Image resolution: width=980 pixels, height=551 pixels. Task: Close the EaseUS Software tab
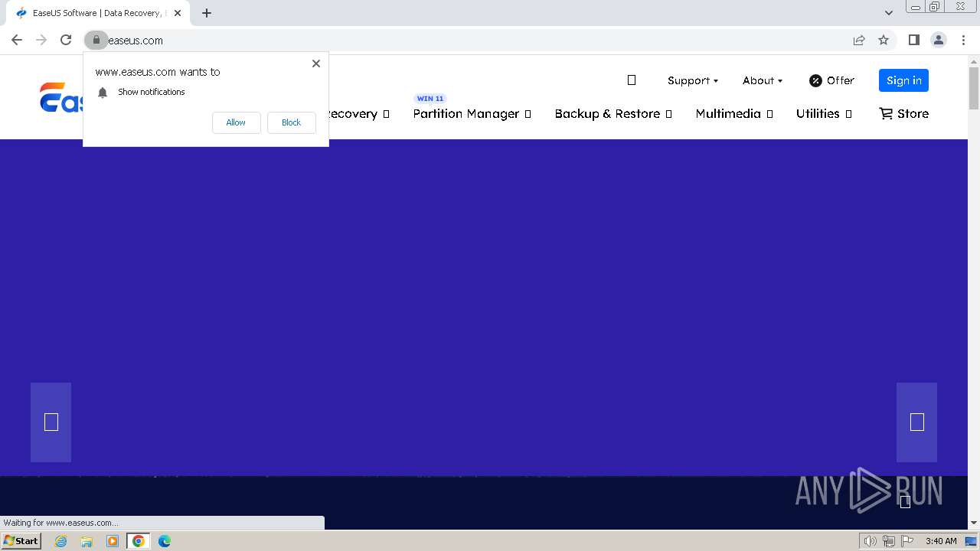coord(178,13)
